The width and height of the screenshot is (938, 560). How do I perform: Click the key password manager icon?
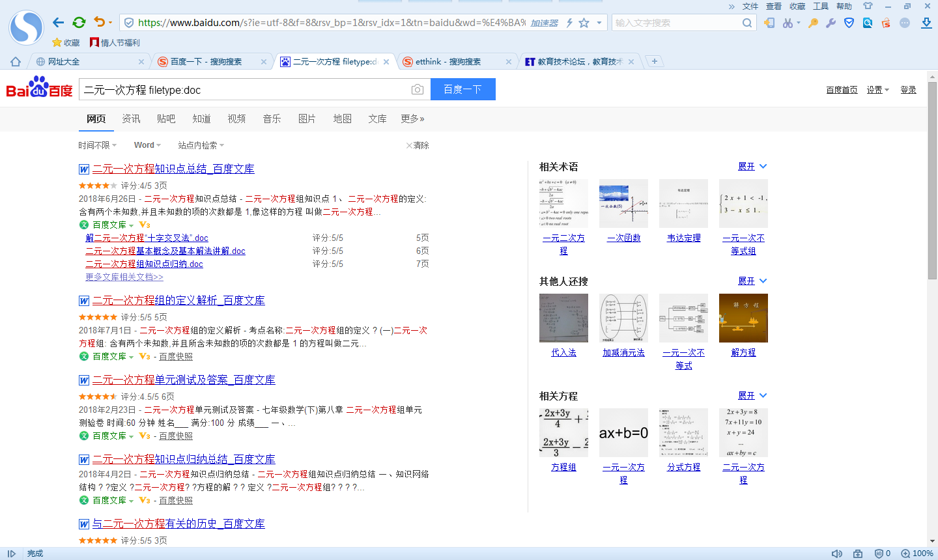(813, 23)
